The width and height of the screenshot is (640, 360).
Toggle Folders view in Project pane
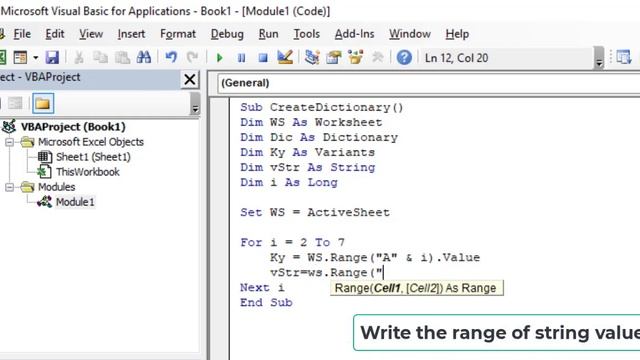pos(43,103)
